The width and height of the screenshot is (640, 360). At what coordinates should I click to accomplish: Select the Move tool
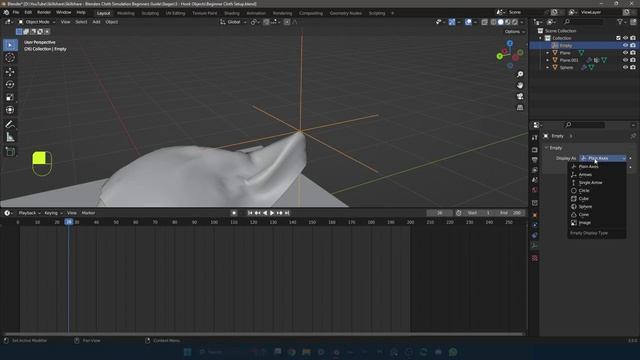10,72
